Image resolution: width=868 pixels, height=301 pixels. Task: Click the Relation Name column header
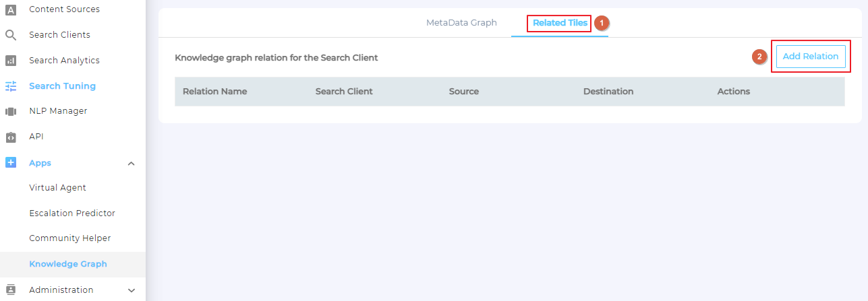(214, 92)
